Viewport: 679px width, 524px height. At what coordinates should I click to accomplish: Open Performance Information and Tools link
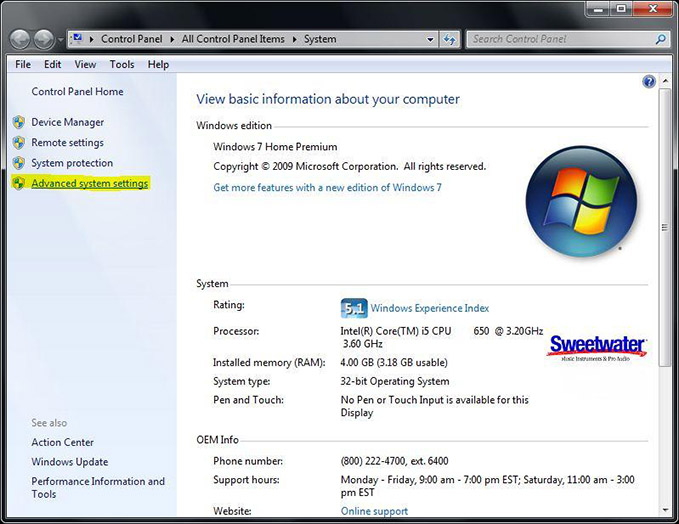98,488
